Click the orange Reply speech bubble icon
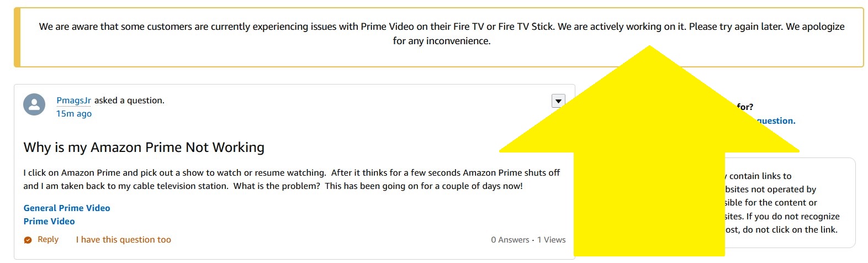Screen dimensions: 868x263 [x=28, y=240]
